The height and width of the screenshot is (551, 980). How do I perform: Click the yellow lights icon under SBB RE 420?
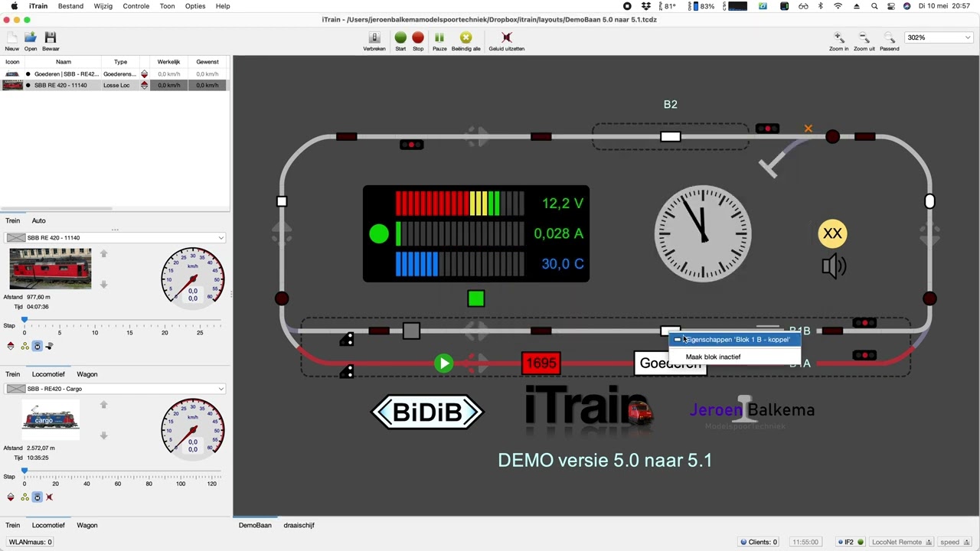(24, 346)
